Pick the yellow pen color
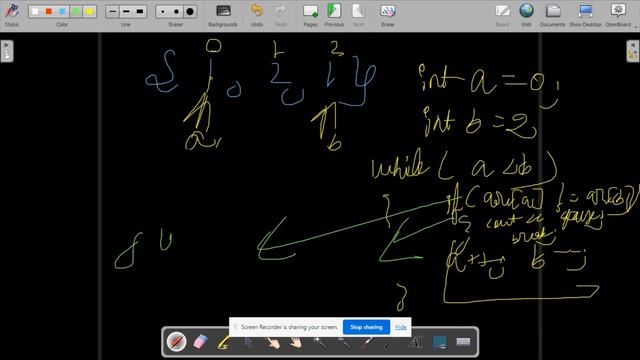Viewport: 640px width, 360px height. (89, 11)
